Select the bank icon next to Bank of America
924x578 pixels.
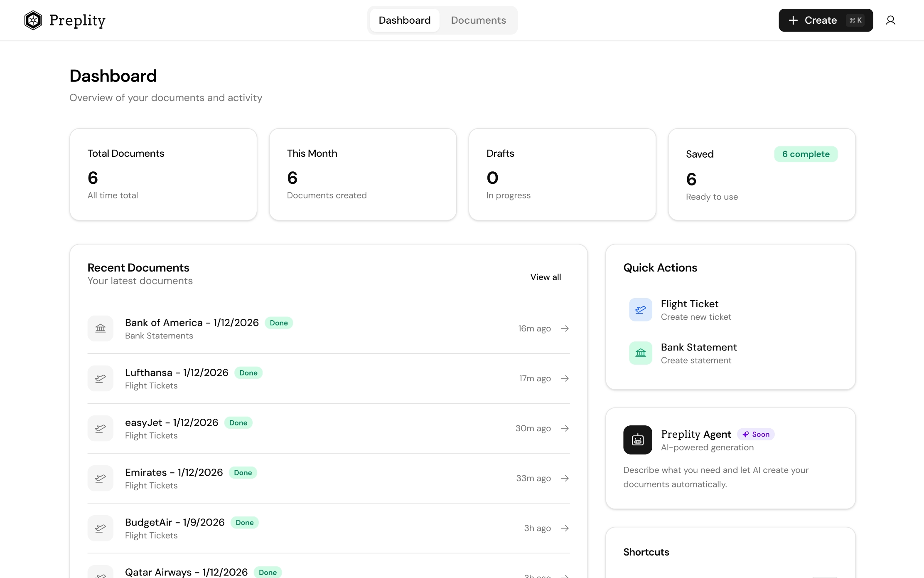pos(100,328)
